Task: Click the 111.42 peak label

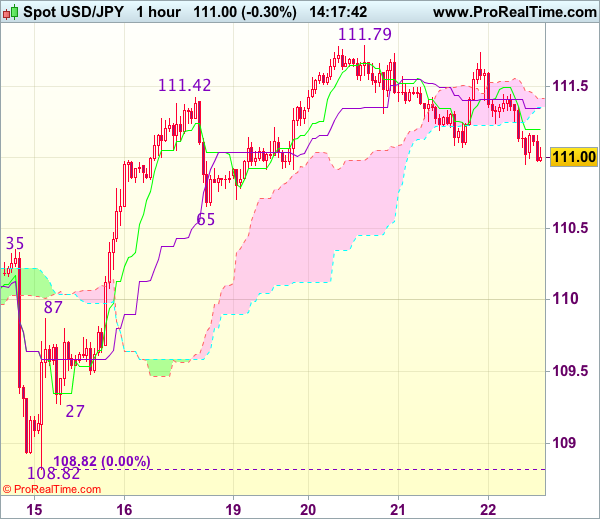Action: [184, 85]
